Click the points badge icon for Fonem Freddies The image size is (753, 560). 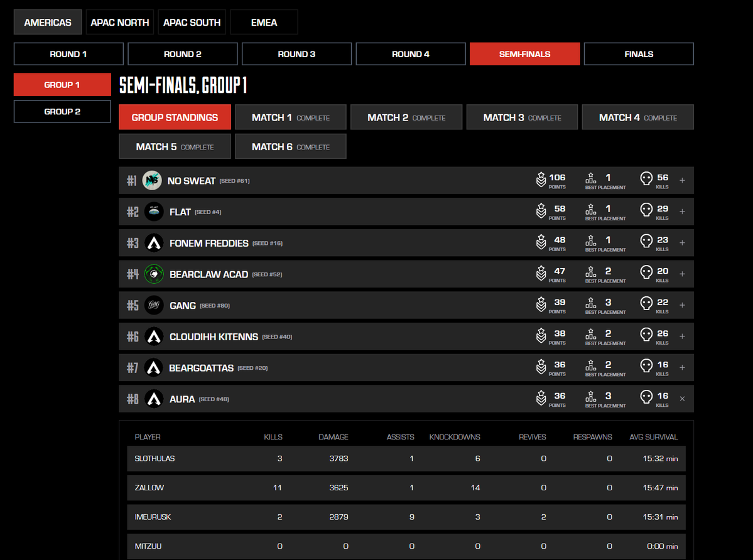click(541, 242)
